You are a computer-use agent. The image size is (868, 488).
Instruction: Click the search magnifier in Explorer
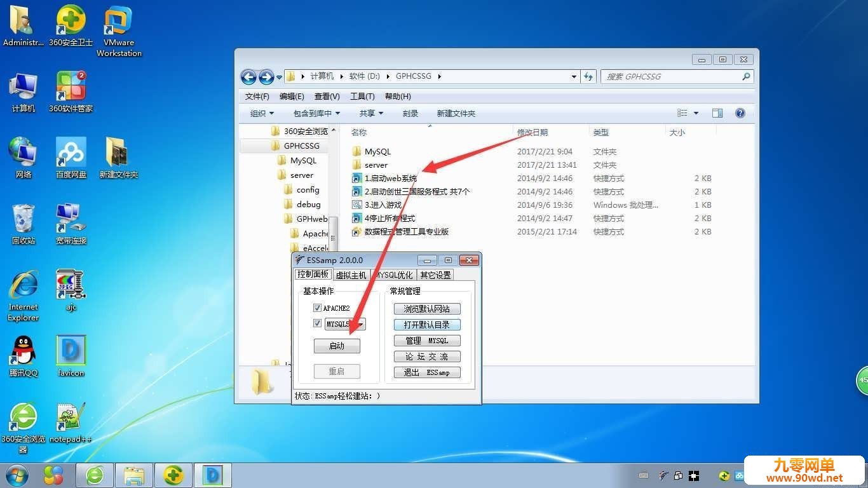pyautogui.click(x=746, y=76)
